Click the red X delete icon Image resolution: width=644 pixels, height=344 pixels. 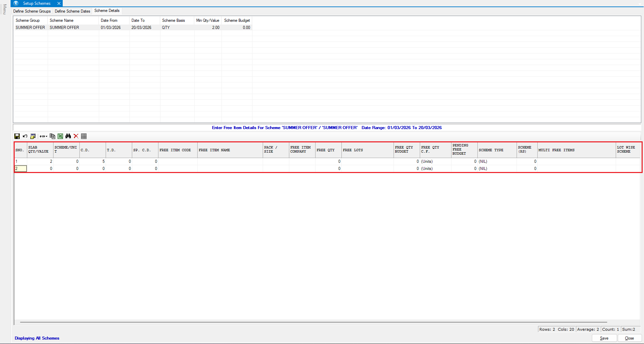click(76, 136)
